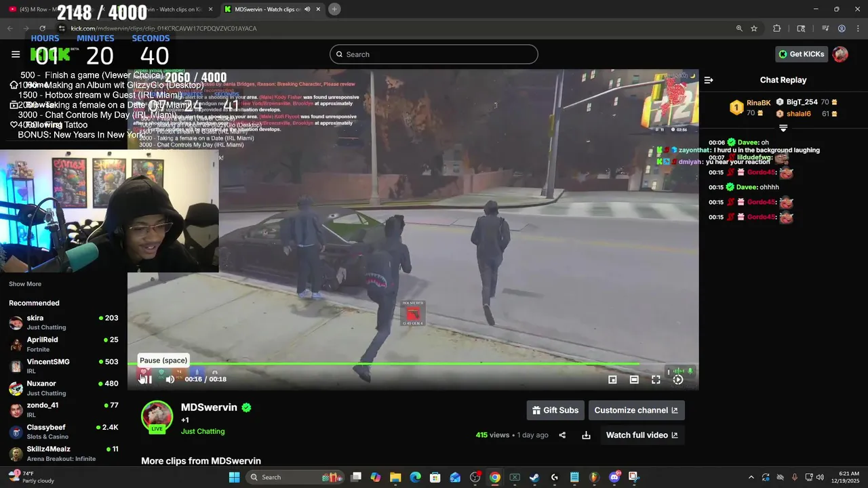Seek on the green clip progress bar
This screenshot has width=868, height=488.
click(413, 364)
